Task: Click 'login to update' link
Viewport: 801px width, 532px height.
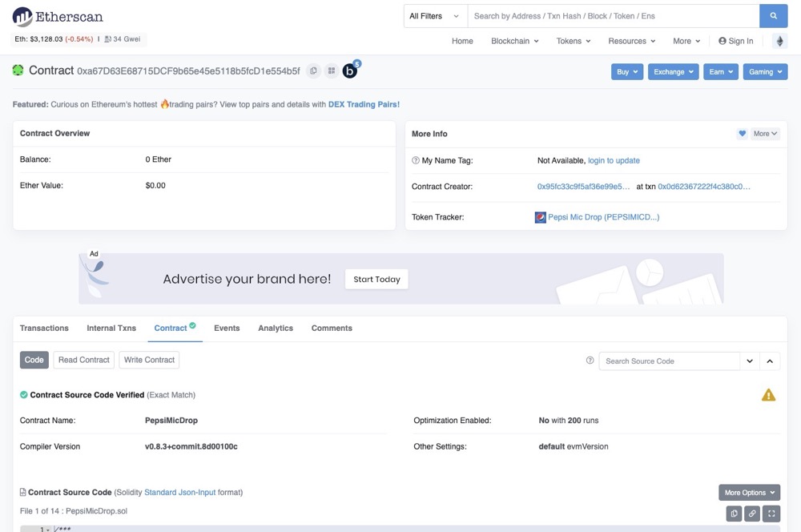Action: pyautogui.click(x=614, y=160)
